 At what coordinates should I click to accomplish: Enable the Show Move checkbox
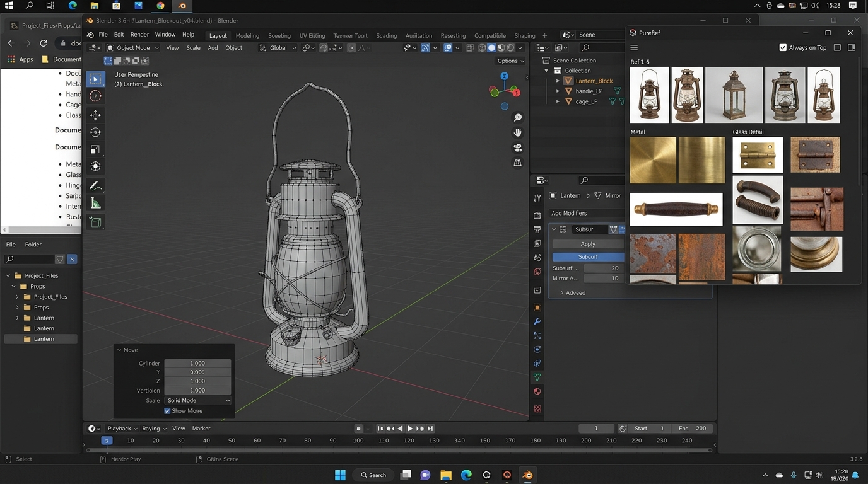pyautogui.click(x=167, y=411)
